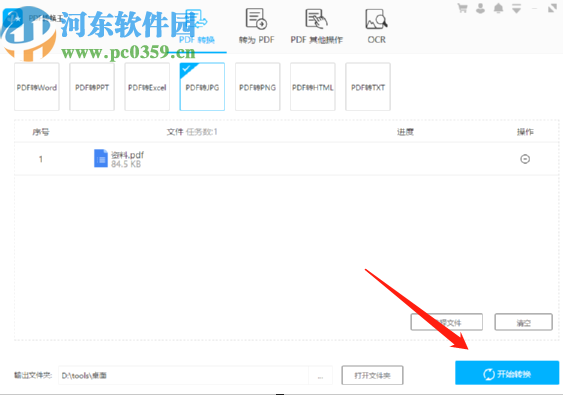This screenshot has height=395, width=563.
Task: Click the add file button beside 清空
Action: coord(447,322)
